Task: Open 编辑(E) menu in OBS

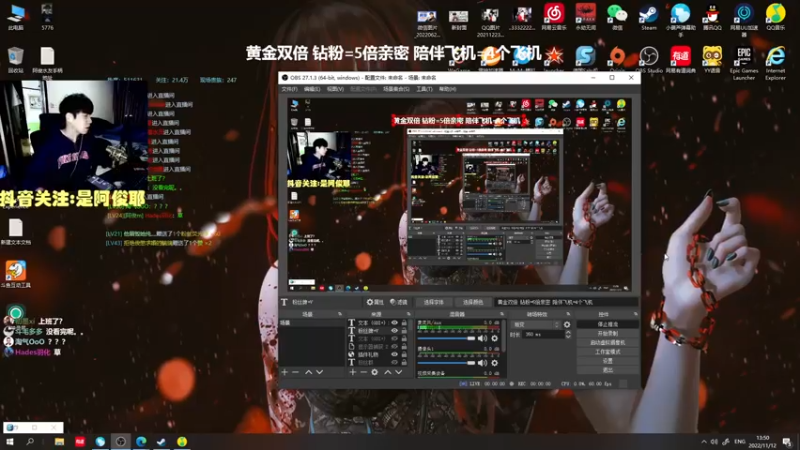Action: (x=312, y=89)
